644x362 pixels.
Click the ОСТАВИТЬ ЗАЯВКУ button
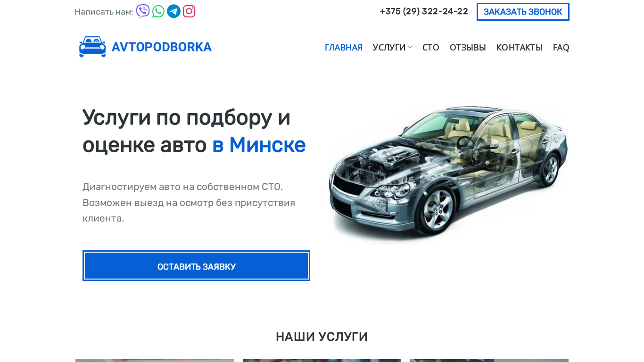[x=196, y=266]
